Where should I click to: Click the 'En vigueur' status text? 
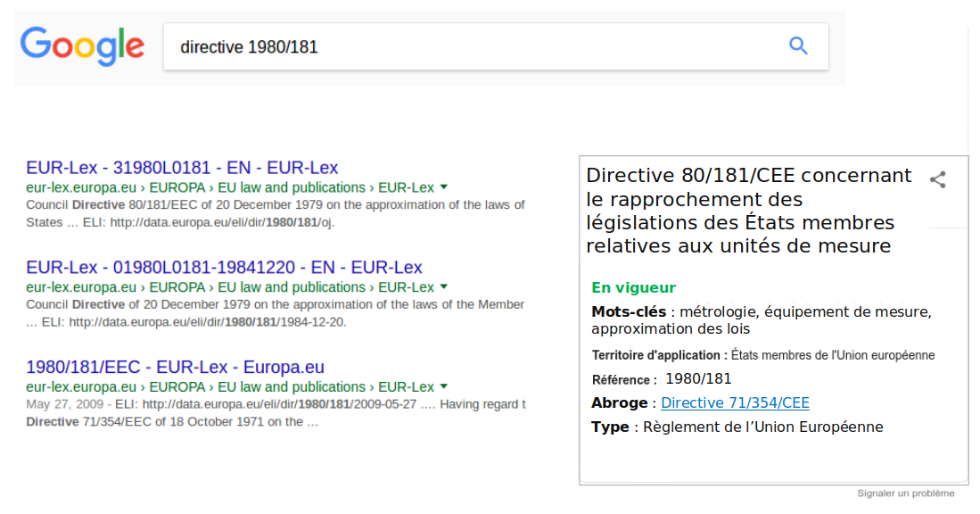tap(633, 287)
